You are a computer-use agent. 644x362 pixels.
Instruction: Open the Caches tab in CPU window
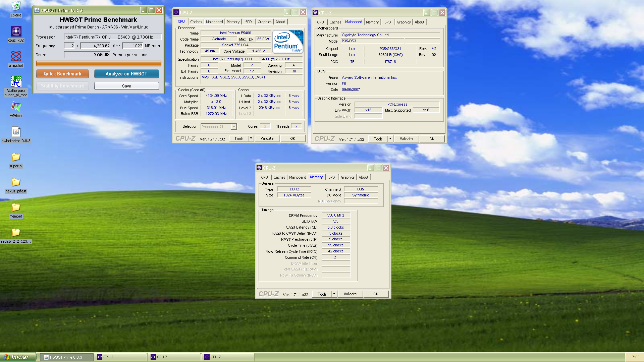196,22
